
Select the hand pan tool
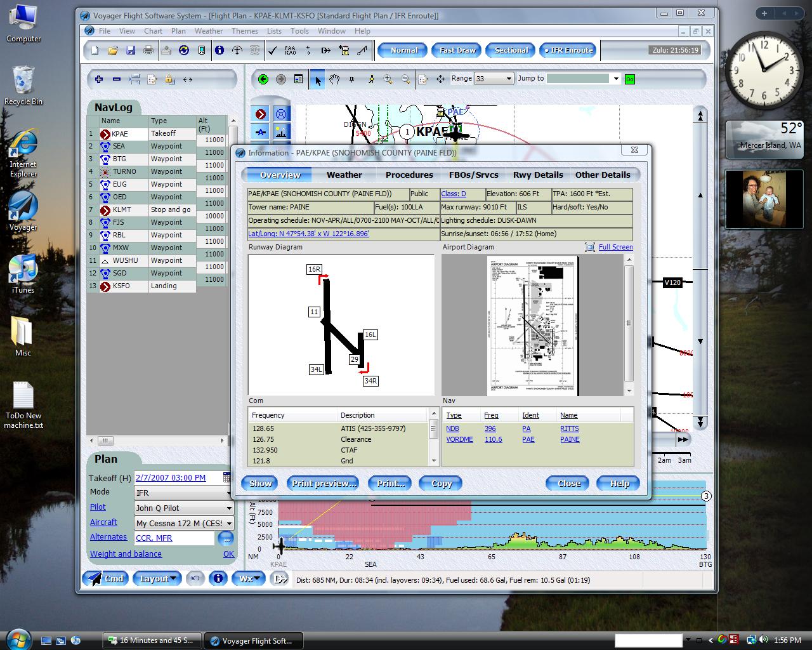point(334,79)
